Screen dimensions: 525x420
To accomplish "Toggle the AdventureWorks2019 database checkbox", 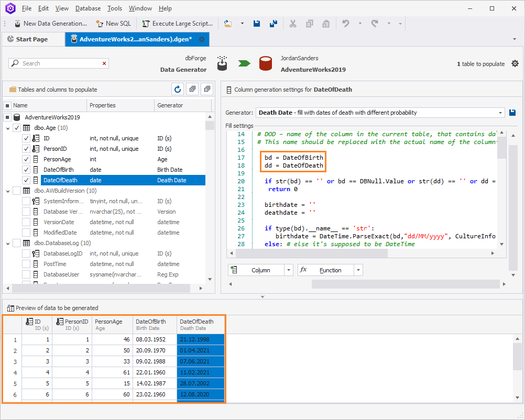I will (x=7, y=117).
